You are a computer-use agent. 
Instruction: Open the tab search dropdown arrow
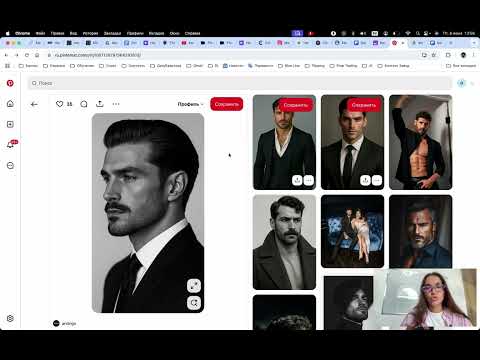pos(474,43)
